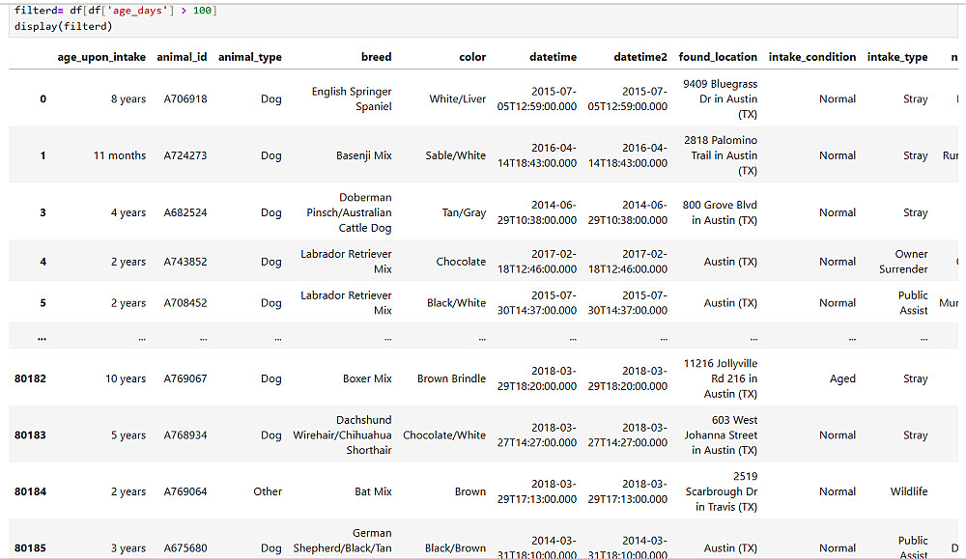
Task: Click the Chocolate/White color cell
Action: [444, 434]
